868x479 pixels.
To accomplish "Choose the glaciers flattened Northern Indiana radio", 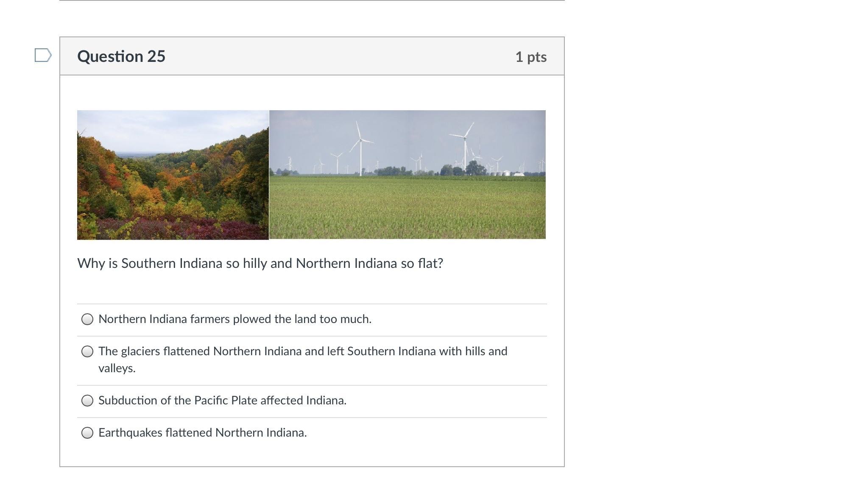I will (87, 351).
